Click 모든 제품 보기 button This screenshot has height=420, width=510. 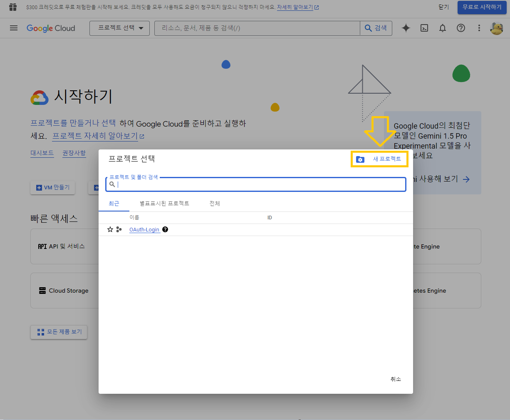coord(59,332)
